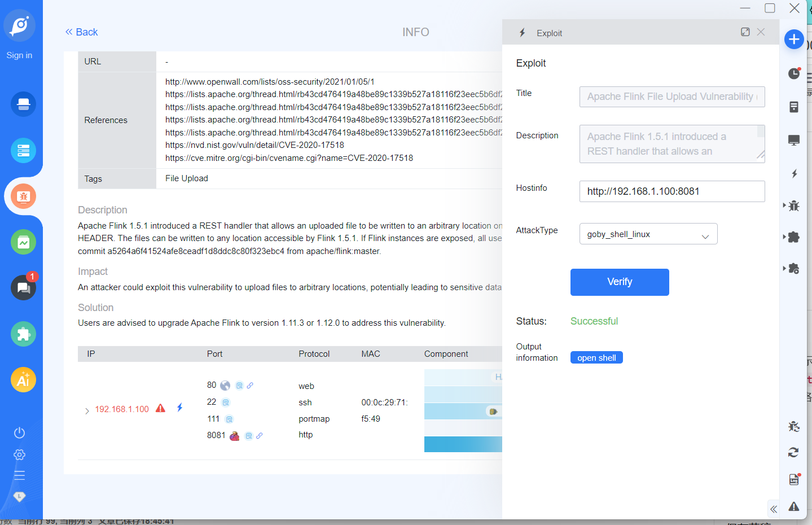Expand the Exploit panel to fullscreen
Screen dimensions: 812x525
pyautogui.click(x=745, y=32)
